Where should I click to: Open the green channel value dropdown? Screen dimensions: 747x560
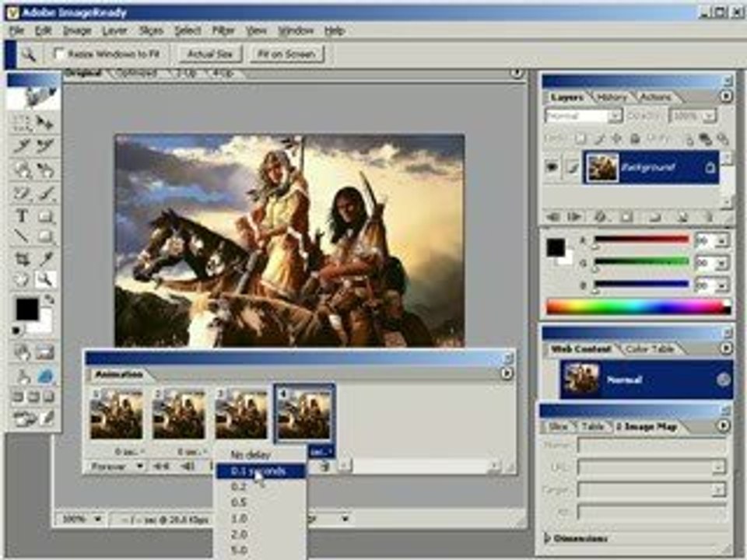pyautogui.click(x=722, y=263)
